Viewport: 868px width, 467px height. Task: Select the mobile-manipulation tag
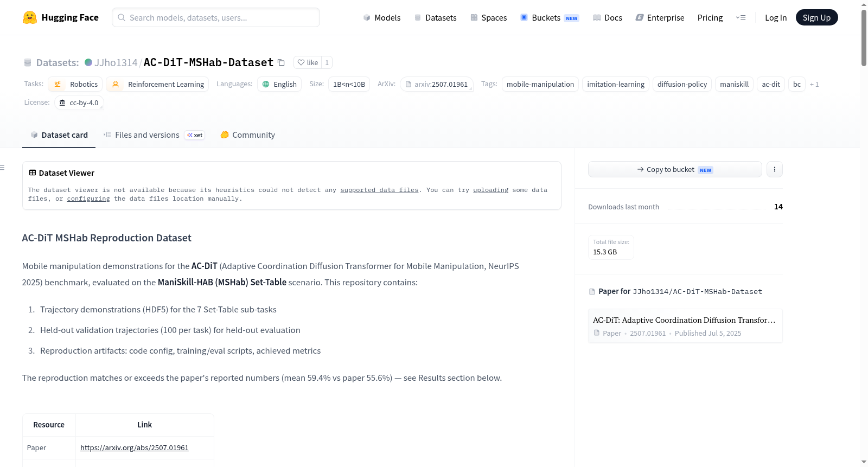click(540, 84)
